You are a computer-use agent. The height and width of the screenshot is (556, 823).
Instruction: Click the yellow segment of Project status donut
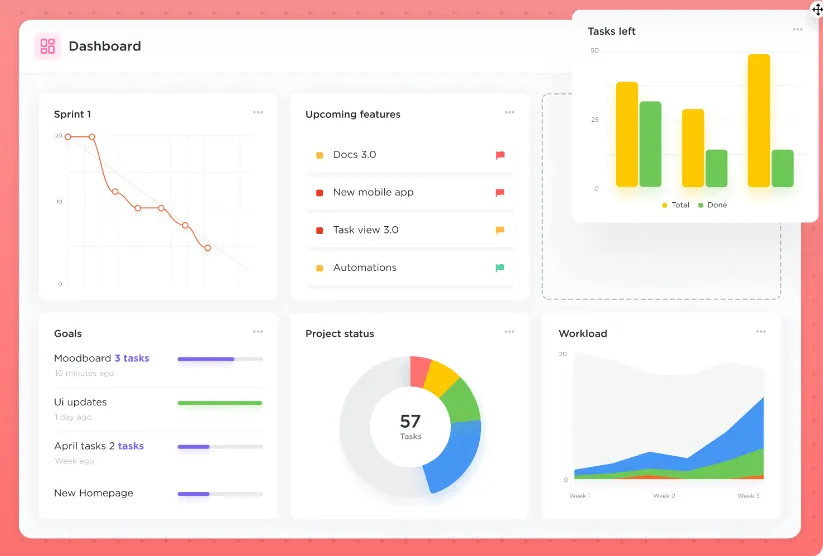coord(440,378)
